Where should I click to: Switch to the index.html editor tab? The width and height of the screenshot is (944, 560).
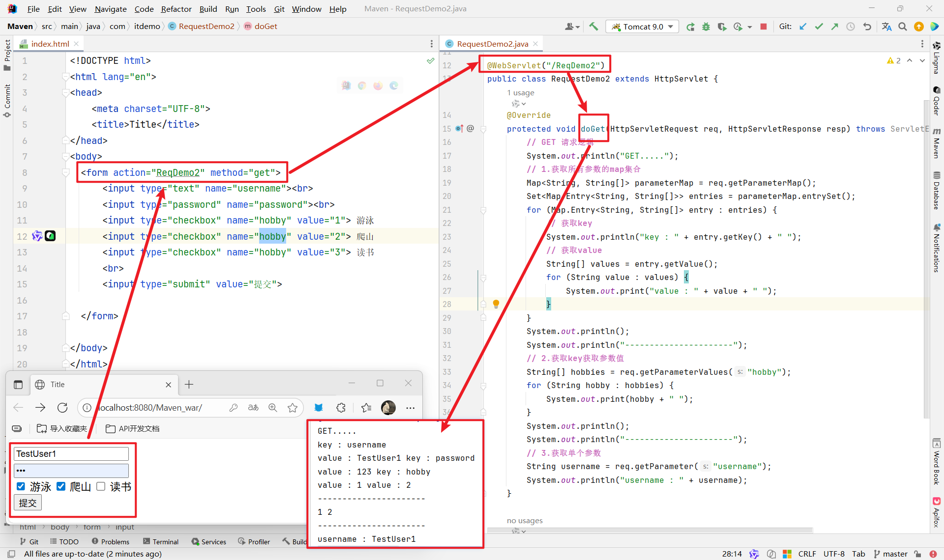[50, 44]
